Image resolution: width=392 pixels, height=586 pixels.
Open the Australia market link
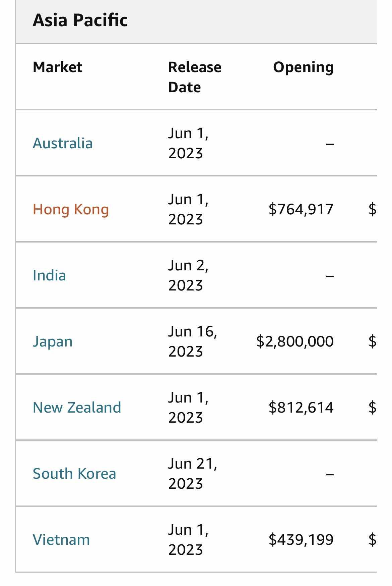[63, 143]
